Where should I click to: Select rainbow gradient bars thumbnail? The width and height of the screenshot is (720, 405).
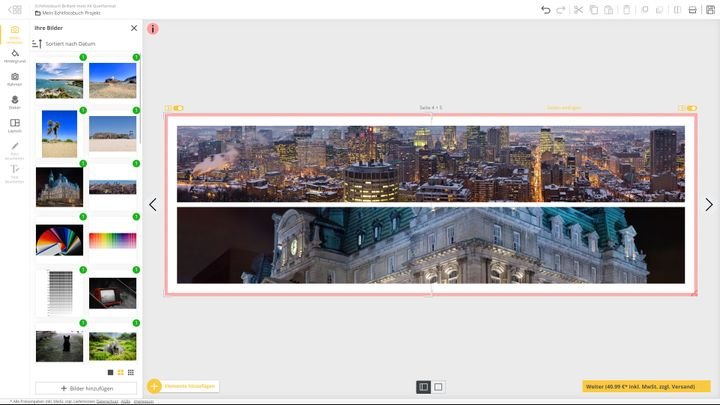[112, 241]
